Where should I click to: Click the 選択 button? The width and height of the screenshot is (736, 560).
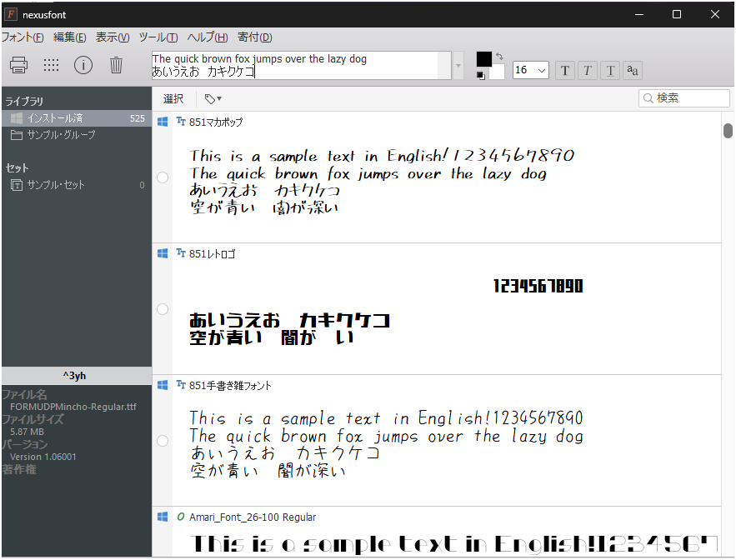173,98
